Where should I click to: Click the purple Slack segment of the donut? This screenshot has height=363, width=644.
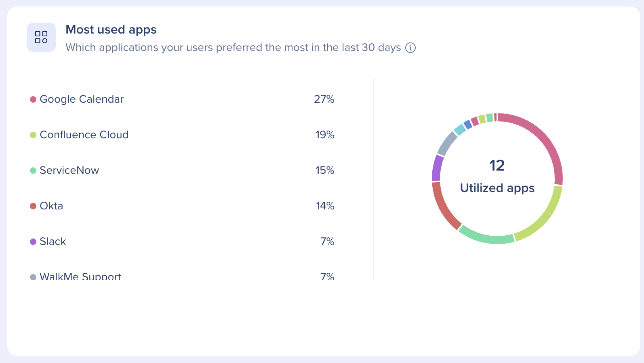coord(437,168)
